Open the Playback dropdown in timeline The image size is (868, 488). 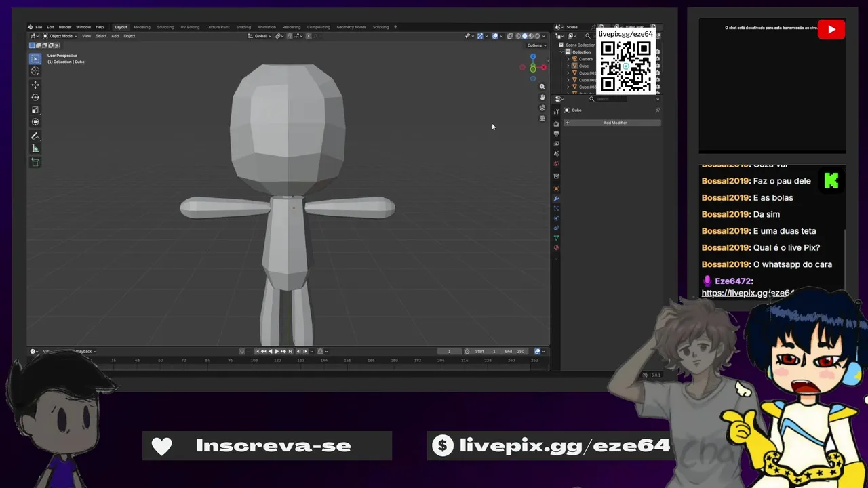coord(85,351)
